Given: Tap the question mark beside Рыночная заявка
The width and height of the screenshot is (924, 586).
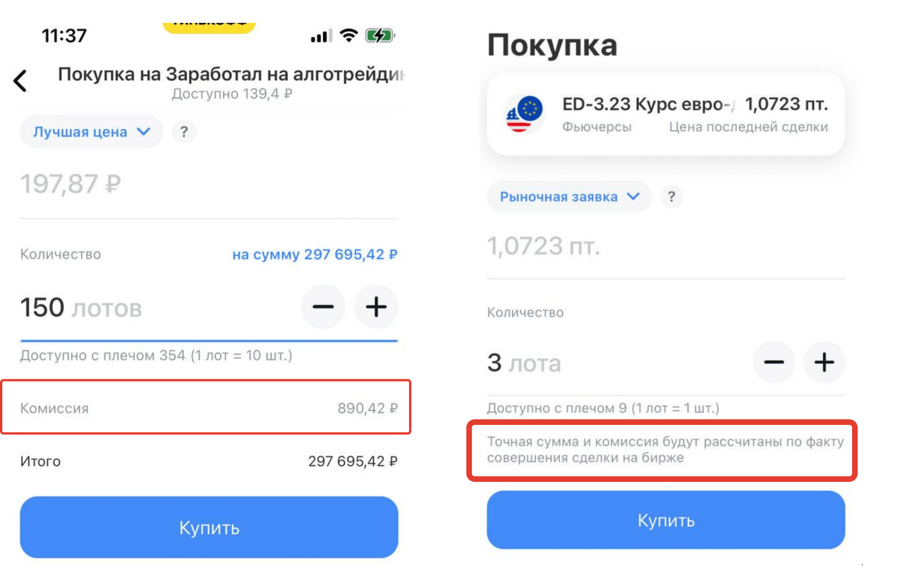Looking at the screenshot, I should click(671, 197).
